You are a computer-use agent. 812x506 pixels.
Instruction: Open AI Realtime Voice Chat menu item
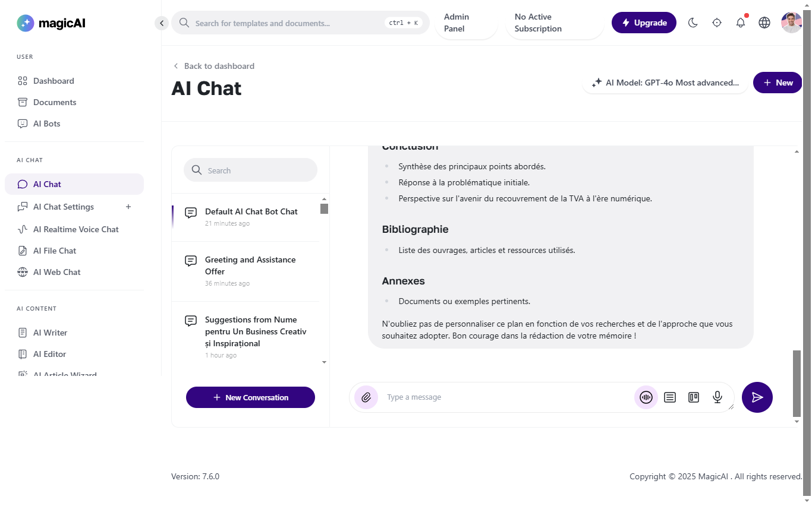coord(75,229)
